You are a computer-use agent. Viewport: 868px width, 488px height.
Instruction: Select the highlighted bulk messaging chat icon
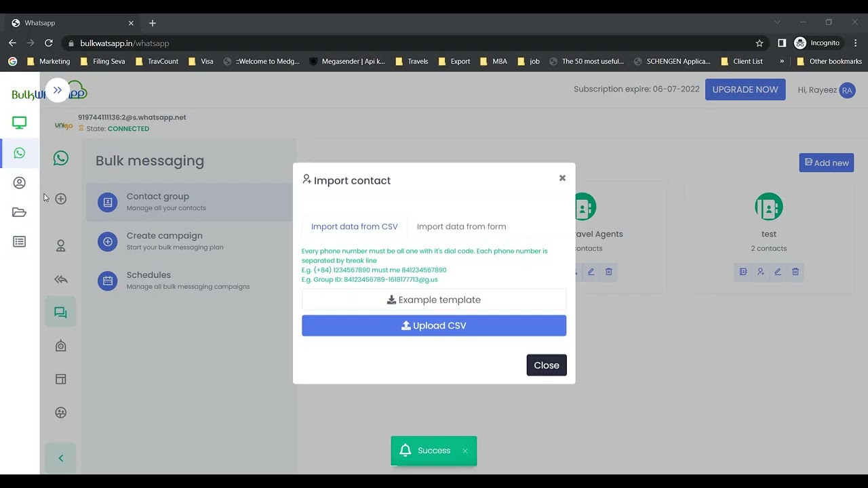pyautogui.click(x=61, y=312)
